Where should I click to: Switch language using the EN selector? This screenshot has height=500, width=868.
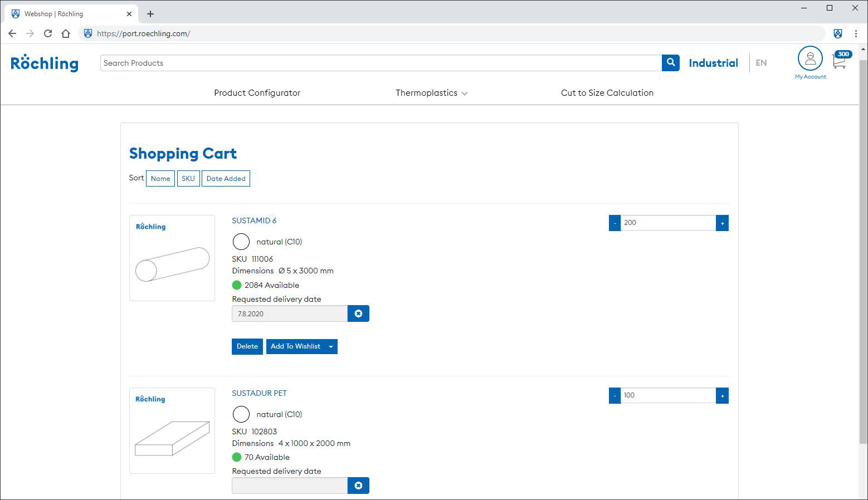761,63
